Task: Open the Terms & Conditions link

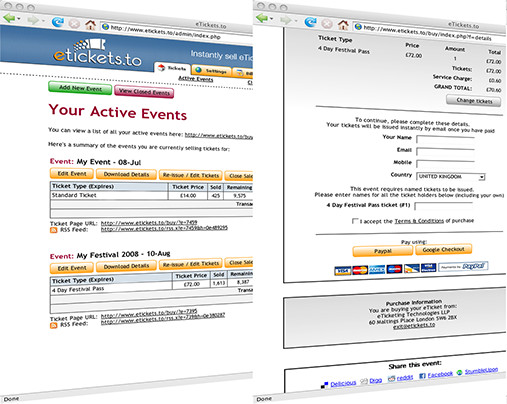Action: [419, 221]
